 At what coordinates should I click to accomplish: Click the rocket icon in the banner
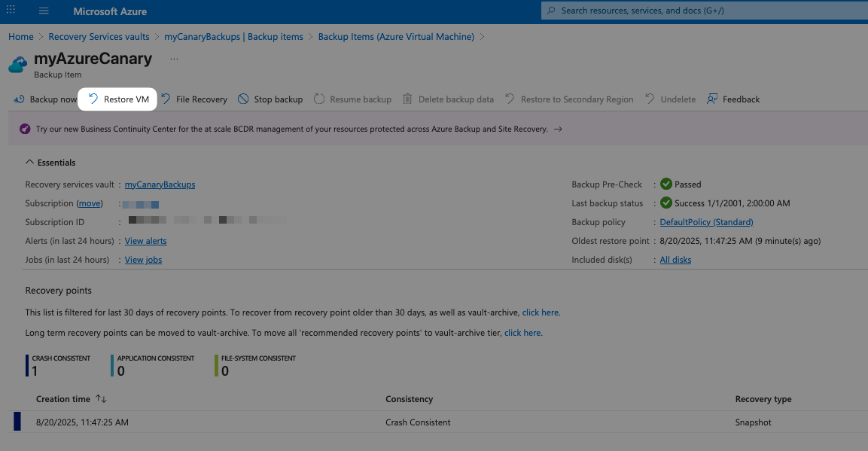(25, 129)
